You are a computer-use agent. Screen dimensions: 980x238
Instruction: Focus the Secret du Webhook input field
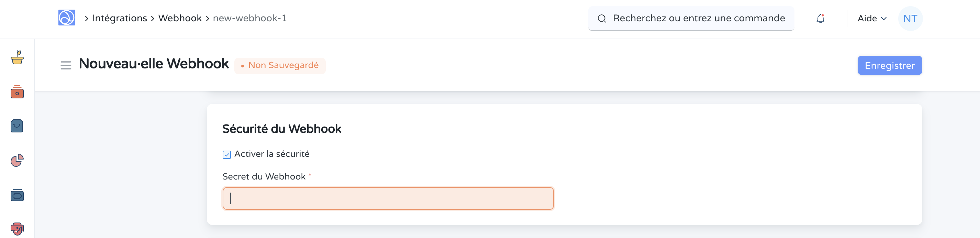[388, 198]
